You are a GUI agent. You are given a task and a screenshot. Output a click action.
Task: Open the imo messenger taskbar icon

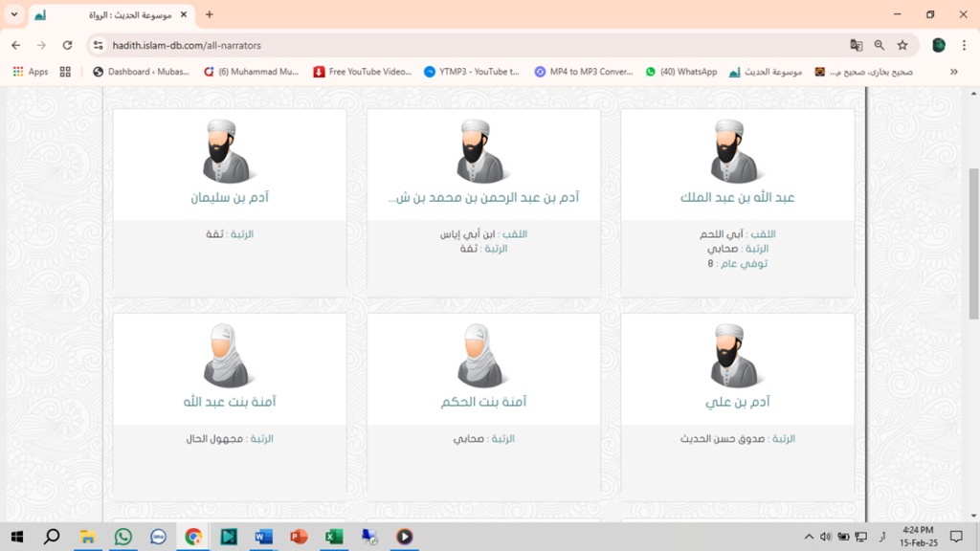pos(158,537)
